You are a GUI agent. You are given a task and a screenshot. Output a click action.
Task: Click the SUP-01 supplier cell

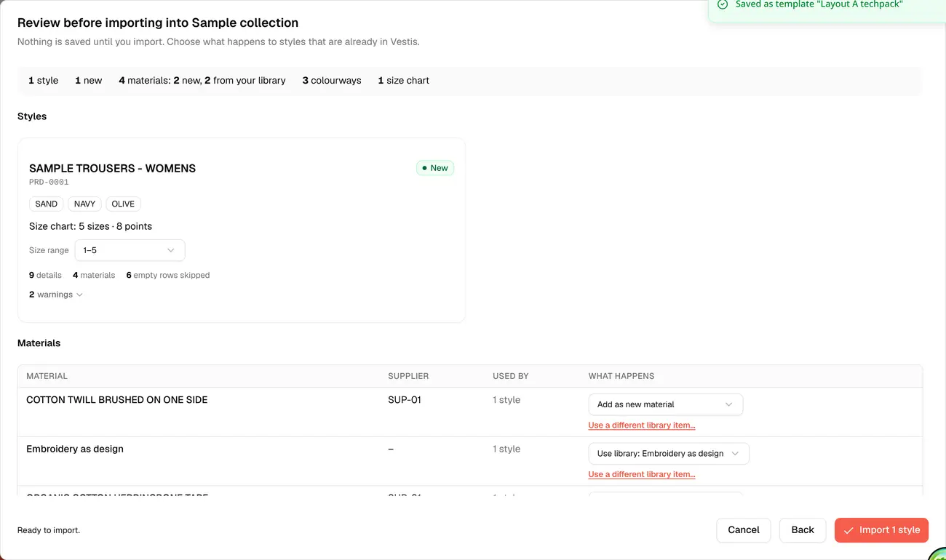(405, 400)
